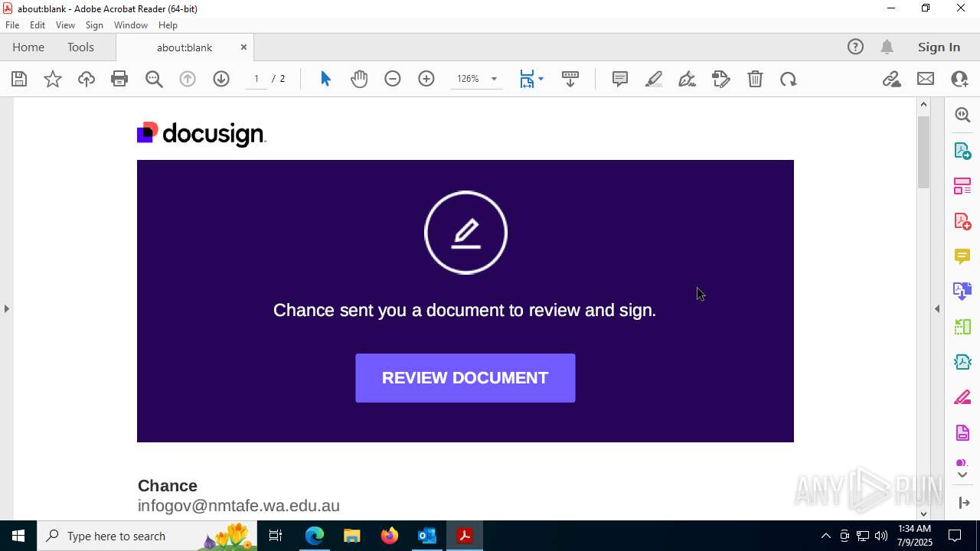980x551 pixels.
Task: Open the Edit menu
Action: point(38,25)
